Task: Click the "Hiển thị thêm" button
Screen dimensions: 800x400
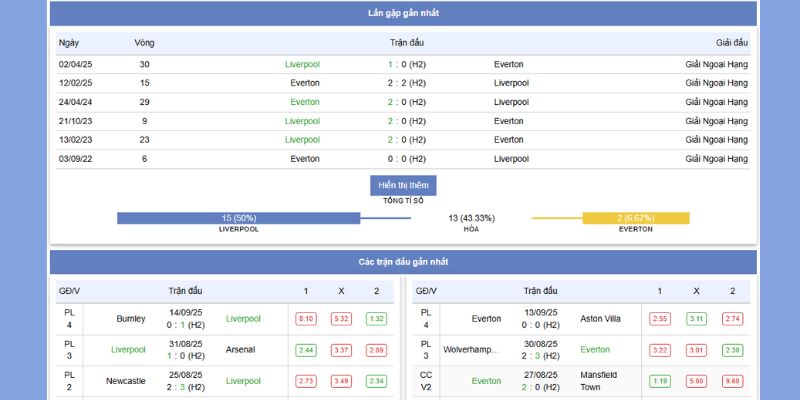Action: [403, 185]
